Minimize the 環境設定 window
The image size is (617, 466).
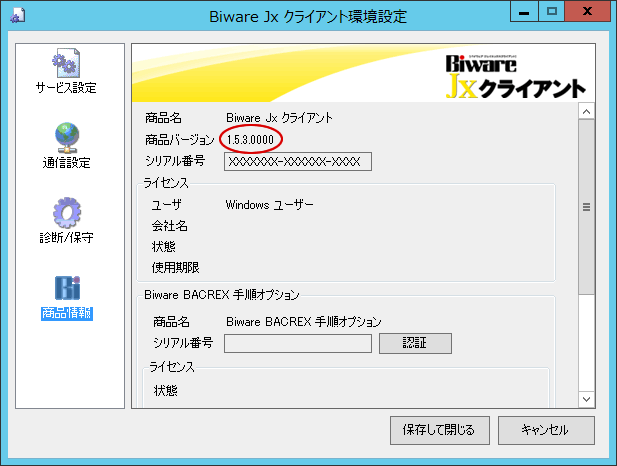click(524, 11)
